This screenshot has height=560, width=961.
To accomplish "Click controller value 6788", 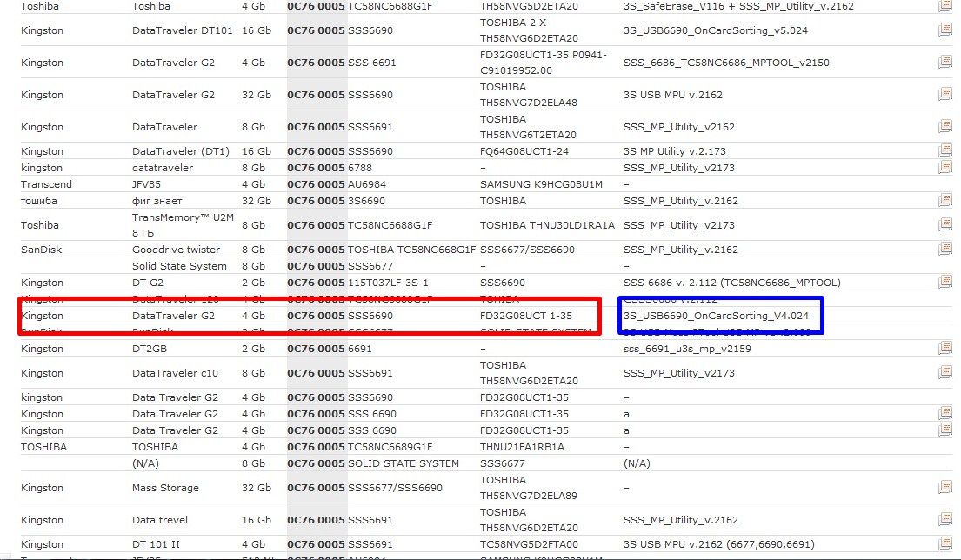I will point(360,168).
